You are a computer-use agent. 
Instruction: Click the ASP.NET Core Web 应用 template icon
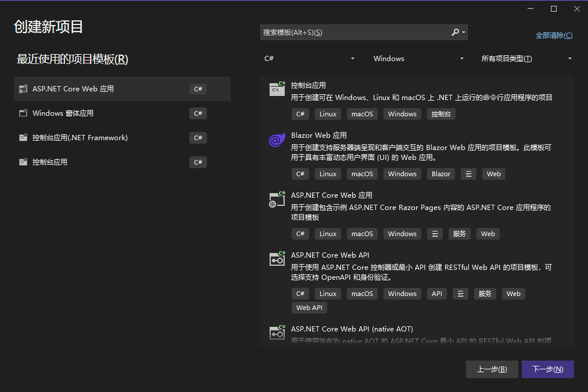(277, 199)
